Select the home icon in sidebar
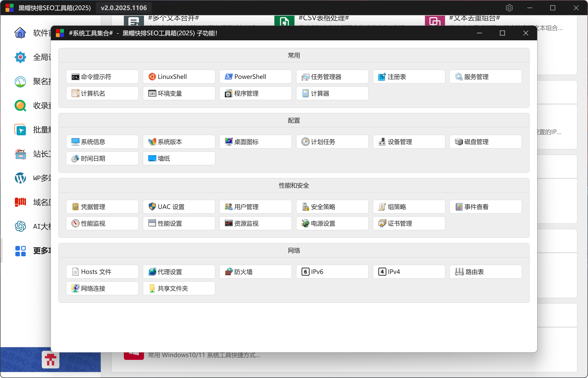The width and height of the screenshot is (588, 378). pyautogui.click(x=20, y=33)
